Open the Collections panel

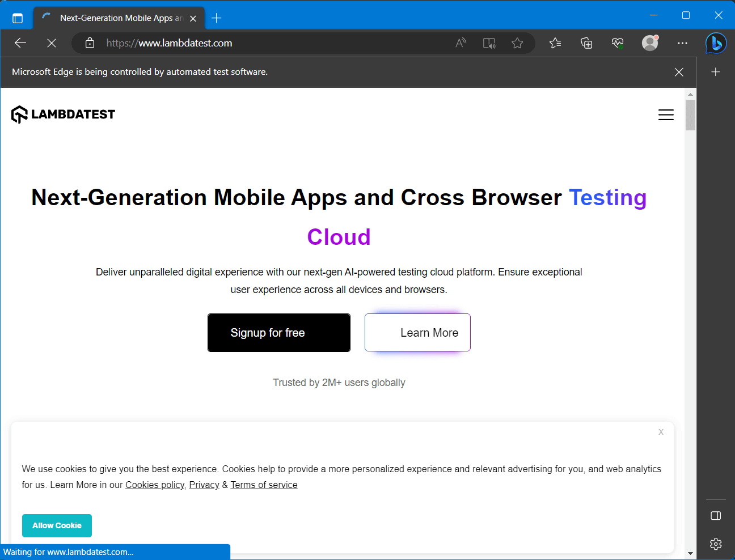[x=586, y=43]
